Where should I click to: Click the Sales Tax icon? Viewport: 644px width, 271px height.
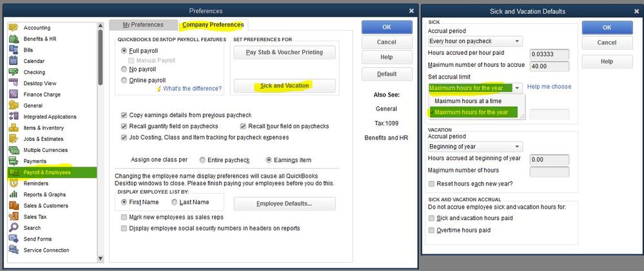coord(14,216)
